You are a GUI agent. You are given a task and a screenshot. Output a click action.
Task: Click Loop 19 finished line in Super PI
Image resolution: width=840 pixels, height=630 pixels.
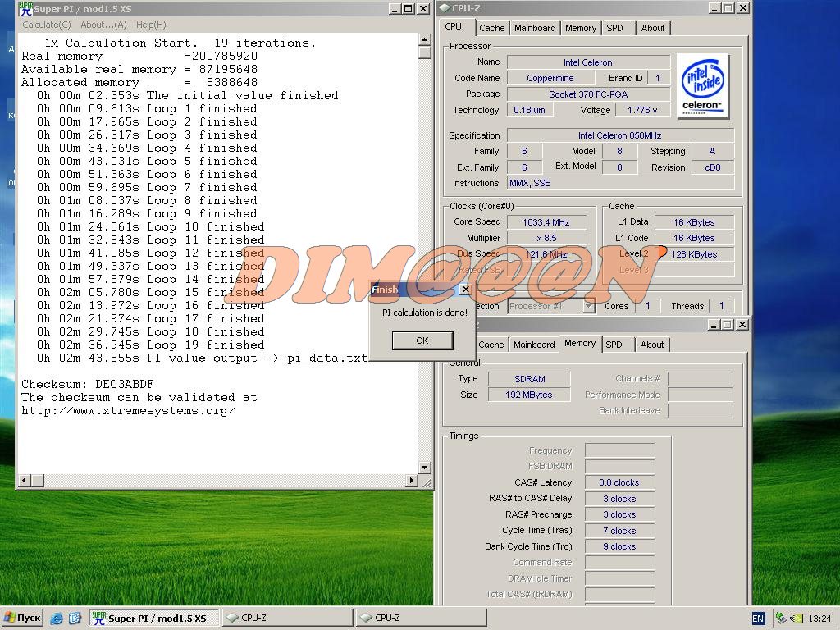click(151, 345)
